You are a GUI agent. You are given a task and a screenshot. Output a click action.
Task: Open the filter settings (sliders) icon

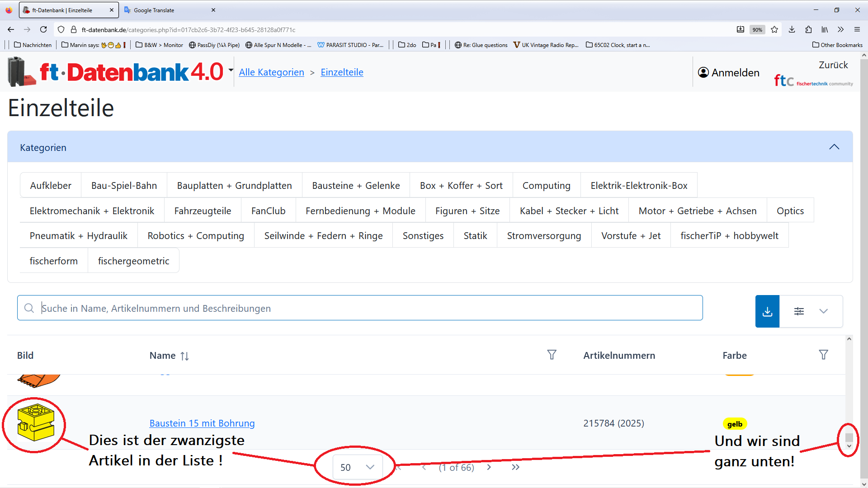pyautogui.click(x=799, y=311)
